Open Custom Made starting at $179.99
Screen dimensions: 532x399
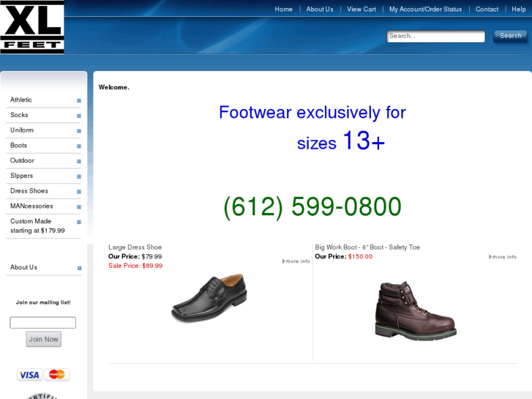pyautogui.click(x=37, y=225)
